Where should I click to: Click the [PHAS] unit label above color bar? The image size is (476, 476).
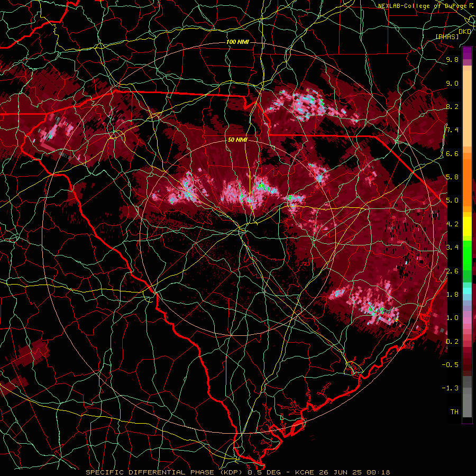click(x=447, y=36)
